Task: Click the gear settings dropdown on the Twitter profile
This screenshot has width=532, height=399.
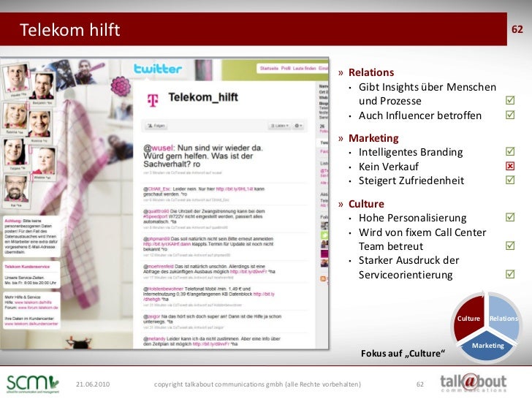Action: coord(298,126)
